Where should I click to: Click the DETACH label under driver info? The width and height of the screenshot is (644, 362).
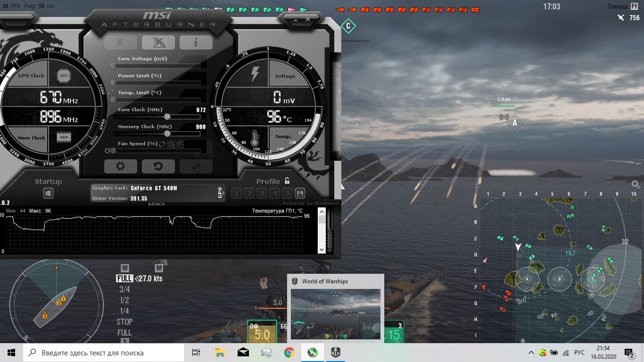click(x=157, y=204)
